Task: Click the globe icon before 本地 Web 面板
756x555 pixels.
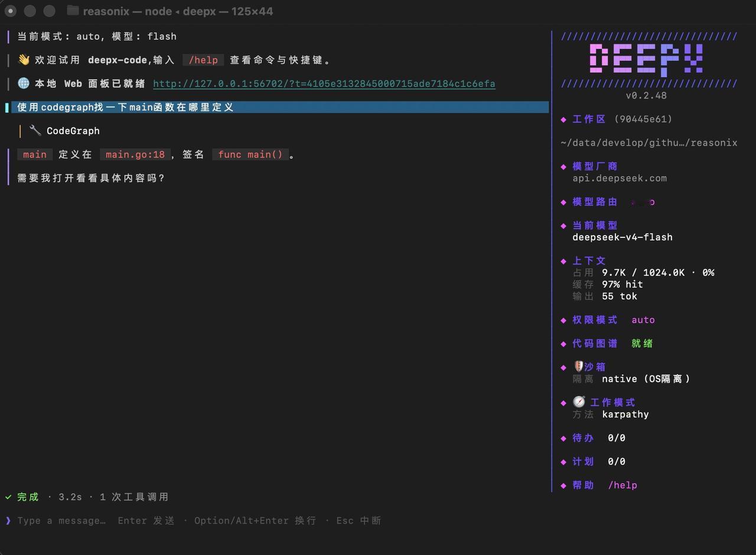Action: tap(24, 83)
